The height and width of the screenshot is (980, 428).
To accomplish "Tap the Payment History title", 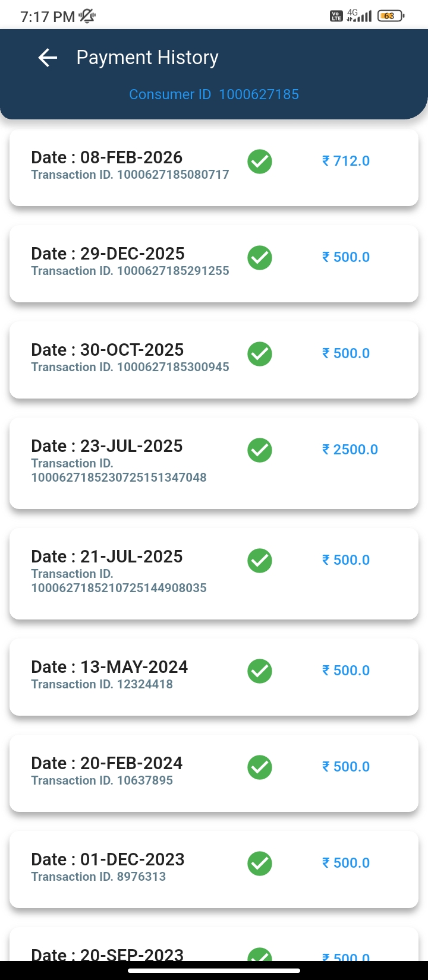I will pos(147,58).
